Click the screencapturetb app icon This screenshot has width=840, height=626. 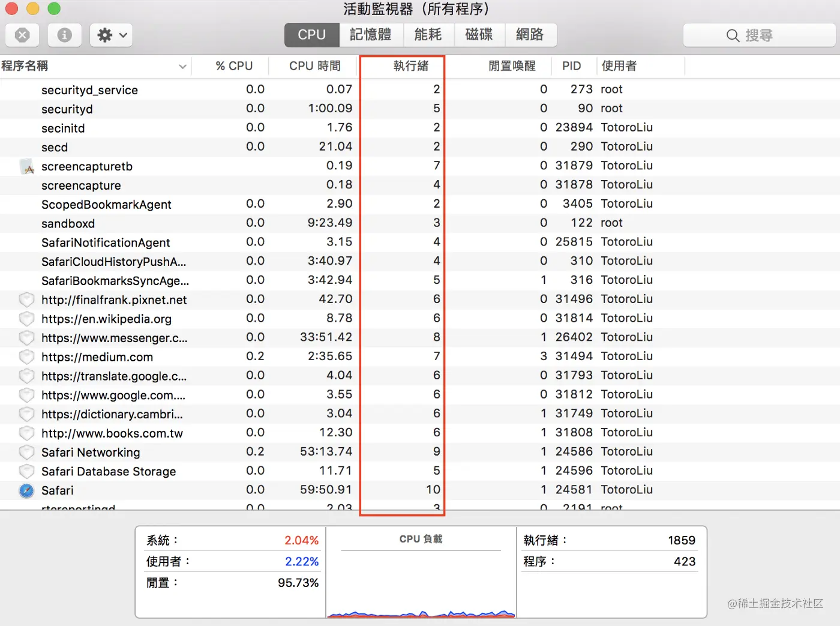[x=27, y=166]
